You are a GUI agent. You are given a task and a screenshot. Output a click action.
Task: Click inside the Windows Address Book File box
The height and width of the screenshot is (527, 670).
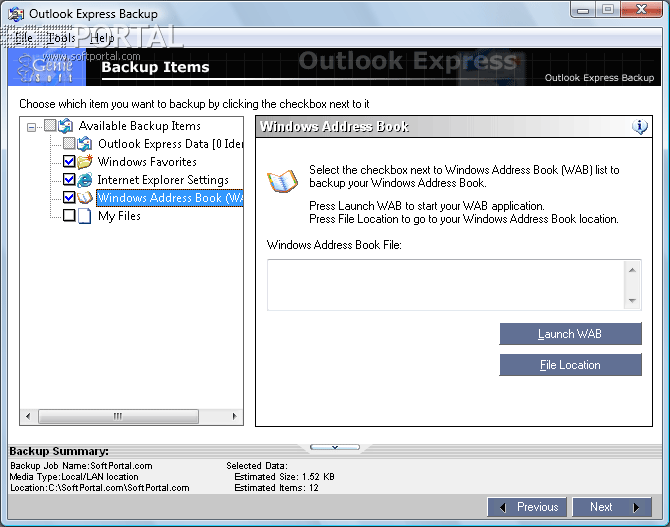[x=446, y=285]
